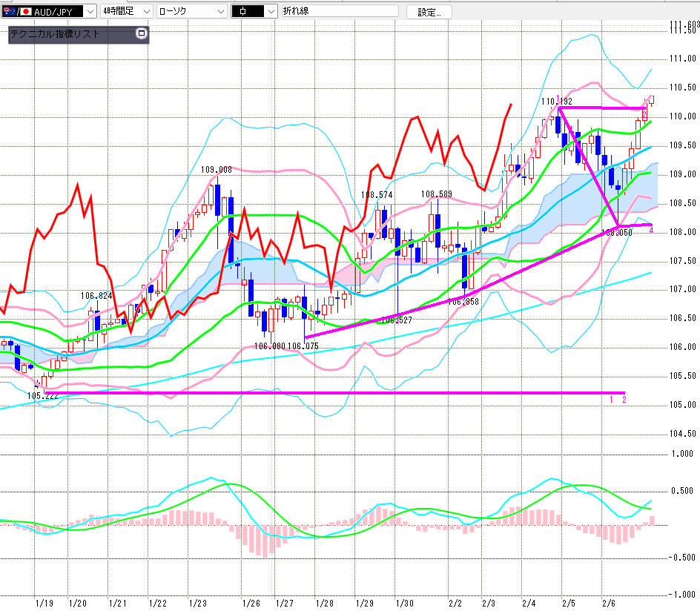Click the 1/26 date on the time axis

click(x=251, y=604)
